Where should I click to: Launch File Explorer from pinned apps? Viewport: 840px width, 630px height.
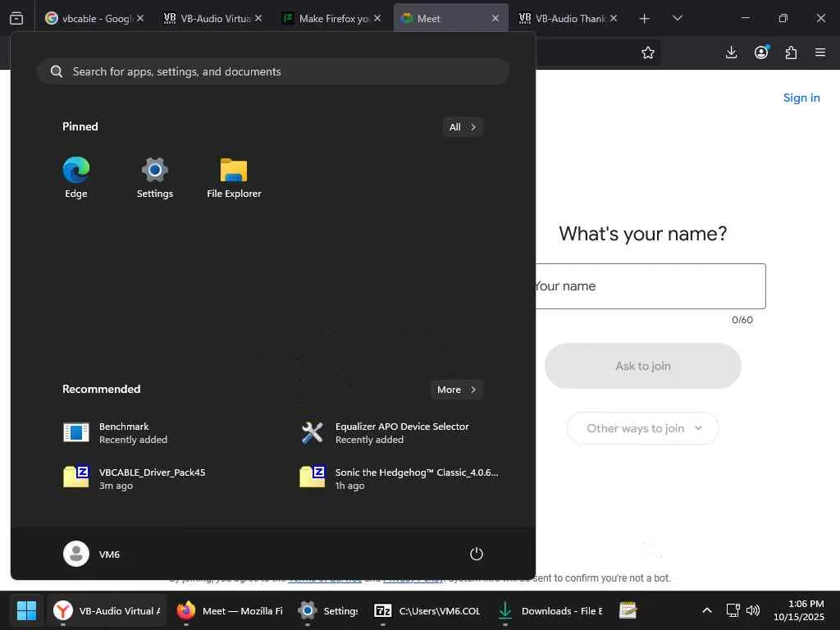pos(234,178)
